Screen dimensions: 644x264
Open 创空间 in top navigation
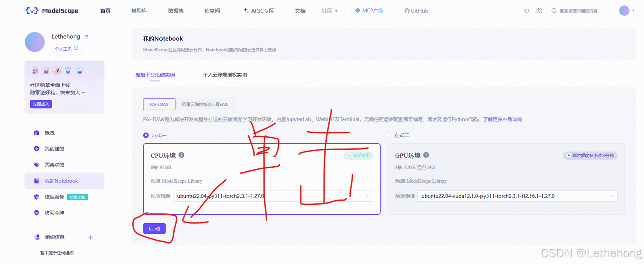click(x=212, y=10)
